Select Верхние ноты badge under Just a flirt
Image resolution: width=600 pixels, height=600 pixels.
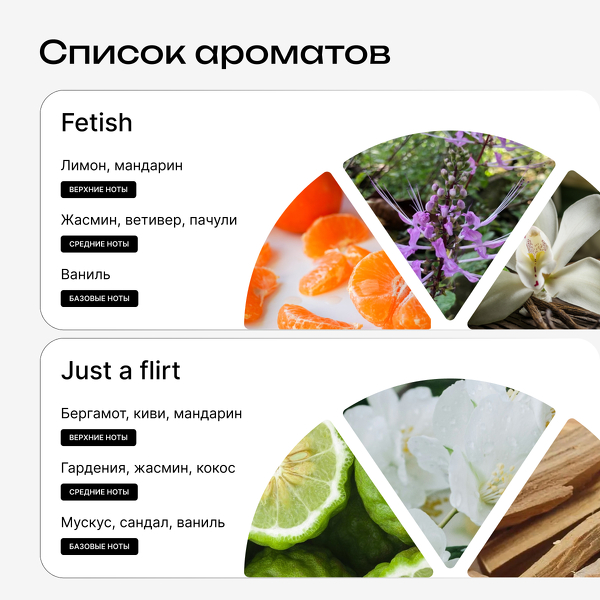click(x=98, y=437)
